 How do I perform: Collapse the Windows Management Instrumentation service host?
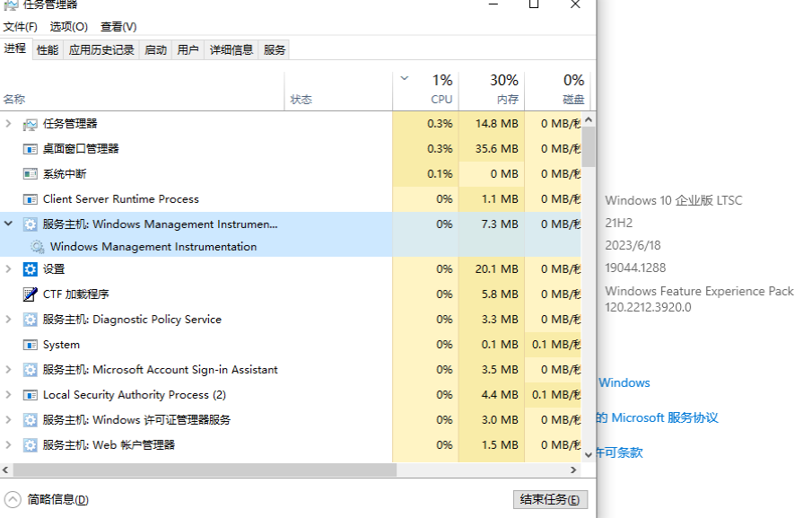pos(9,224)
